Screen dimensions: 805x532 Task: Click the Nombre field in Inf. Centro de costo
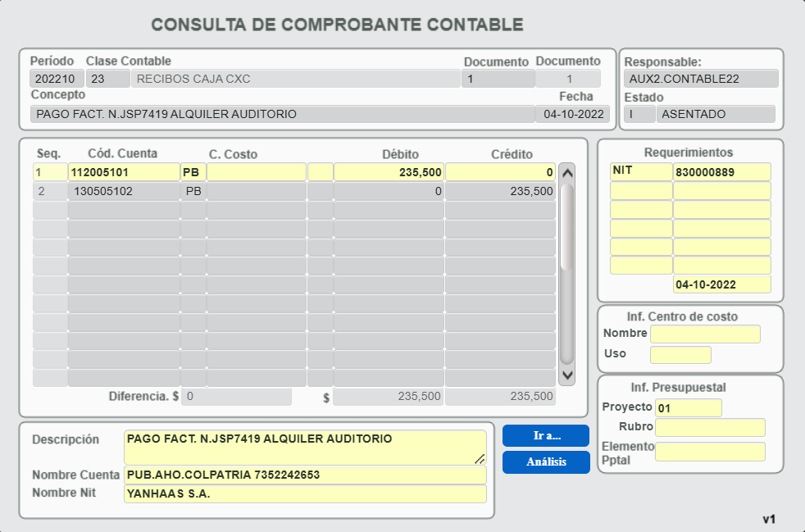pyautogui.click(x=705, y=334)
